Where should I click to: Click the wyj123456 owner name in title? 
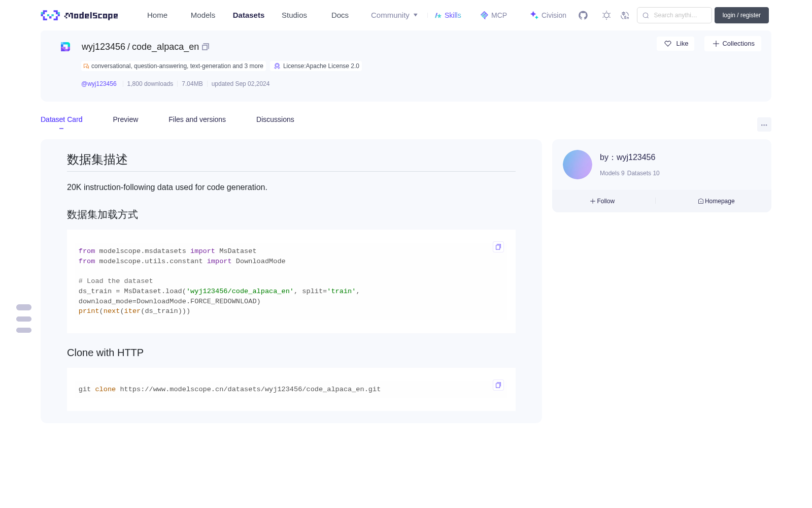(x=104, y=47)
